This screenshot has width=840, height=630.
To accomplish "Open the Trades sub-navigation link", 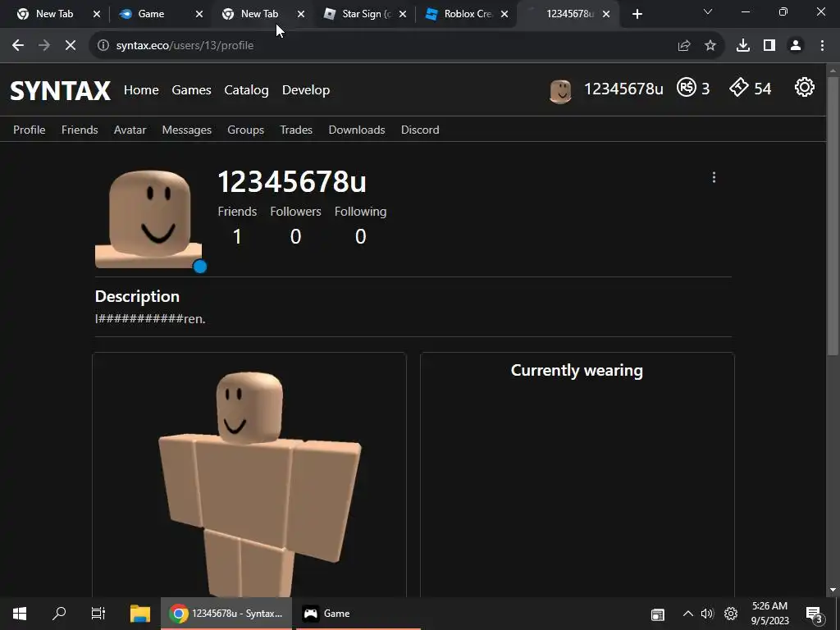I will click(296, 130).
